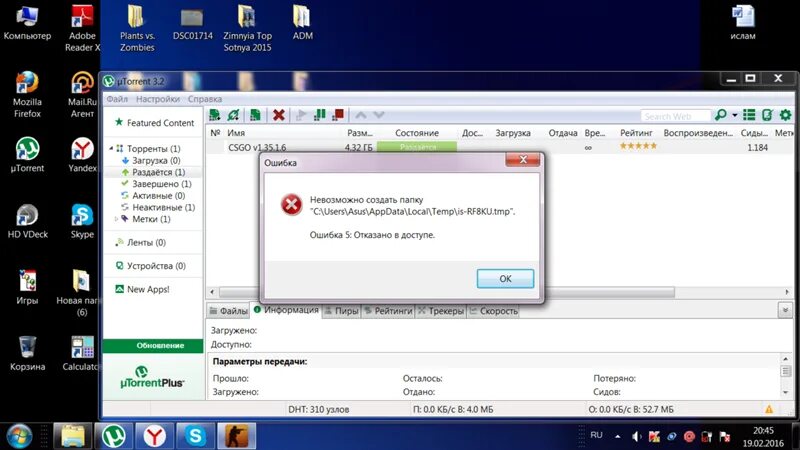Switch to the Рейтинги tab

388,311
